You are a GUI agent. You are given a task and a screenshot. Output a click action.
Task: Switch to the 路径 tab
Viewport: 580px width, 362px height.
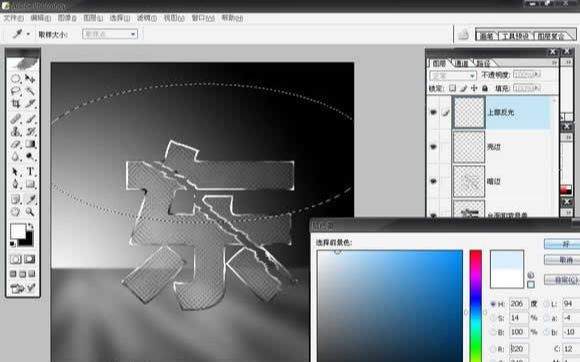pos(483,64)
